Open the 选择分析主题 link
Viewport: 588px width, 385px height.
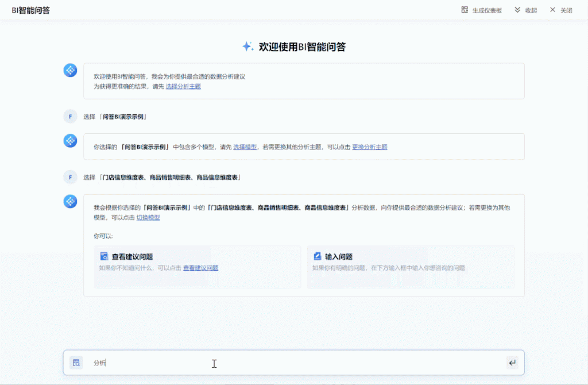coord(183,86)
